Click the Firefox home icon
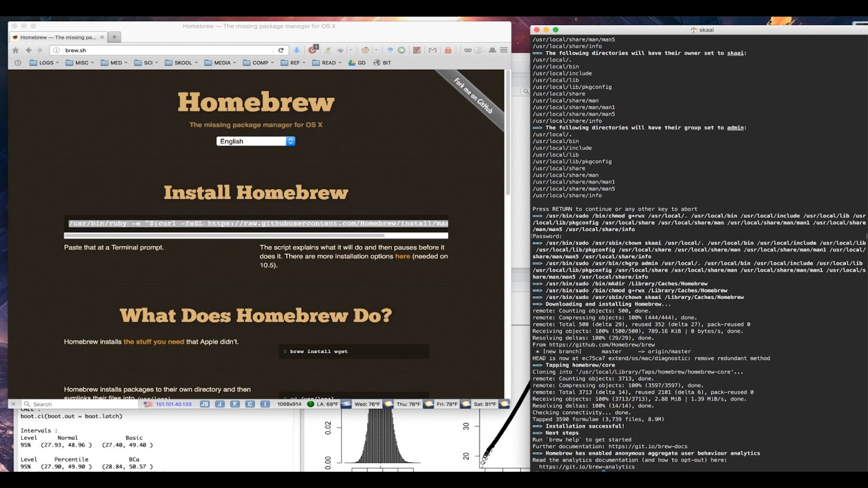Viewport: 868px width, 488px height. click(x=16, y=50)
